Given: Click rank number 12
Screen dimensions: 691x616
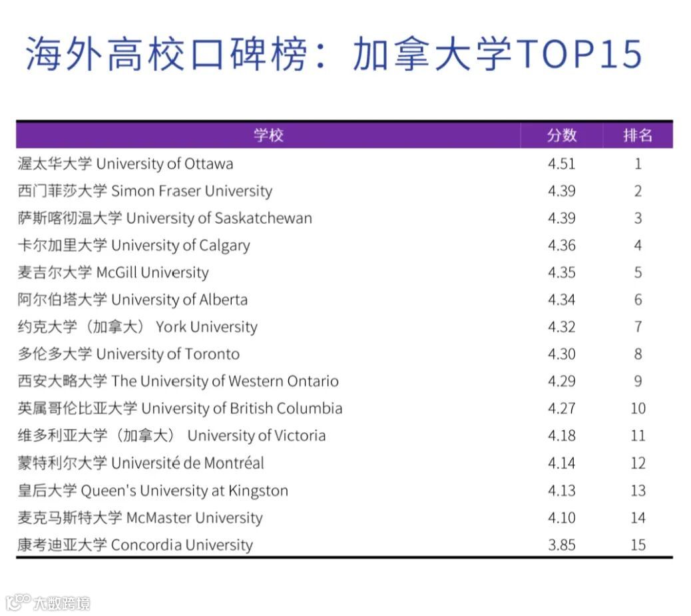Looking at the screenshot, I should (638, 463).
